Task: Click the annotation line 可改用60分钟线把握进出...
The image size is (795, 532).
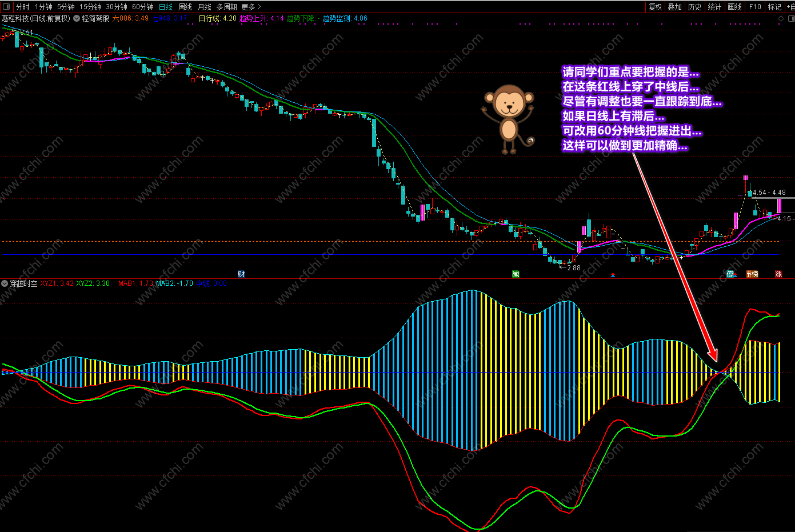Action: (632, 131)
